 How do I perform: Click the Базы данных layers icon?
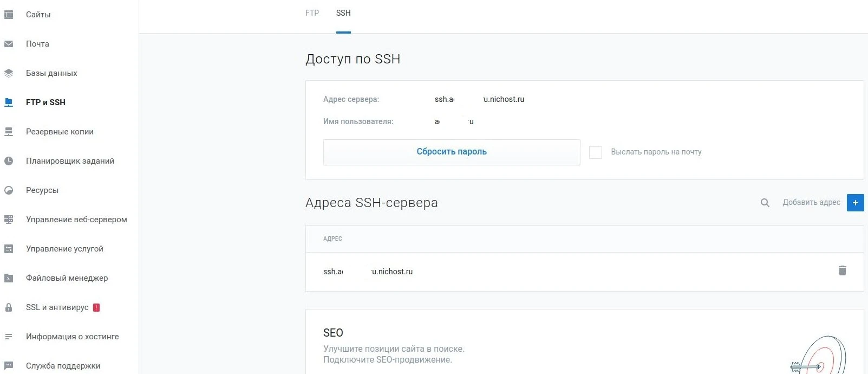(9, 73)
